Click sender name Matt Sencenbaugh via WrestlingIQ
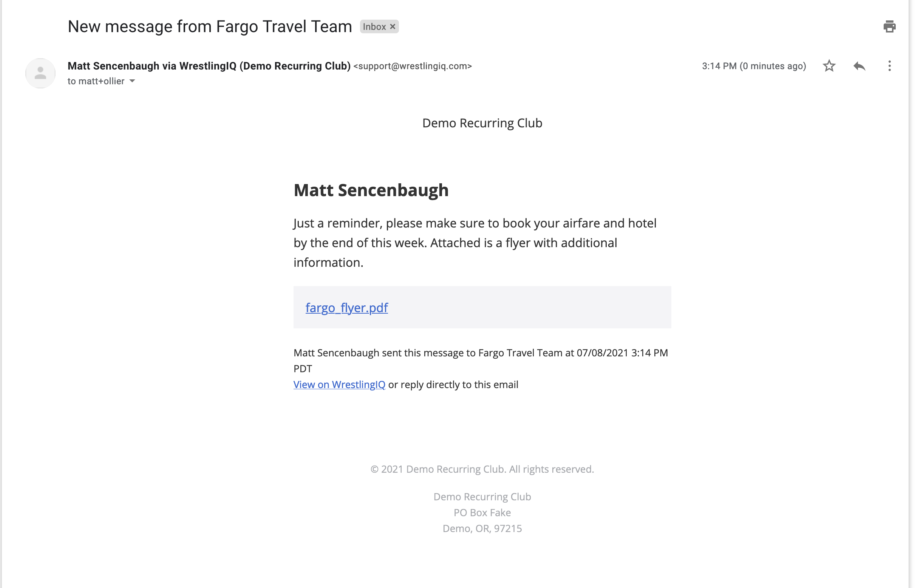 click(209, 66)
